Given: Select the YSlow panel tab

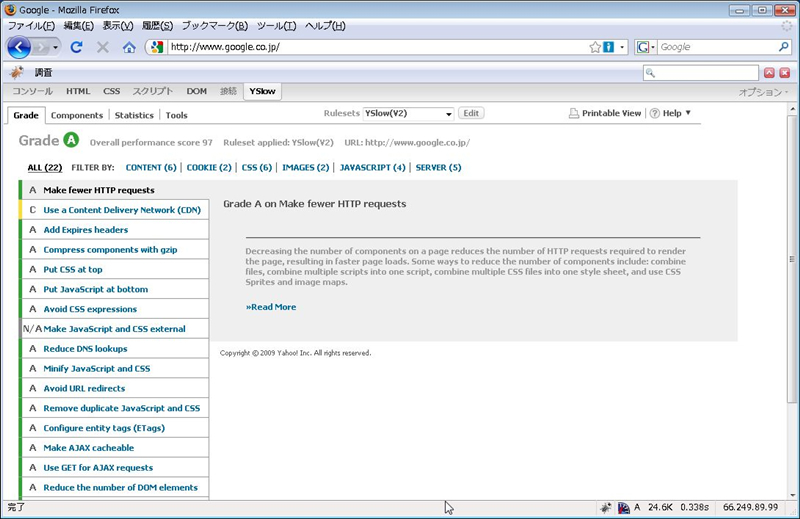Looking at the screenshot, I should pyautogui.click(x=262, y=91).
